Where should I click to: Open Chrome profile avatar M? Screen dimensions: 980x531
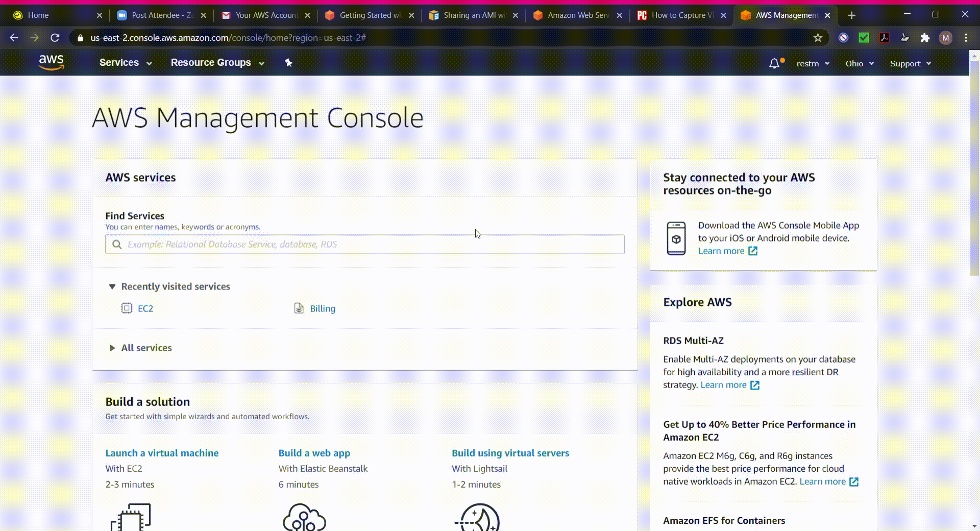click(945, 38)
